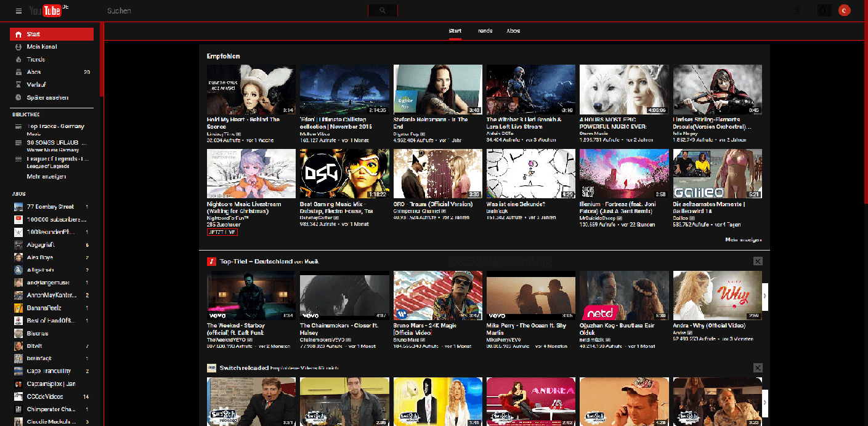
Task: Switch to the Abos tab
Action: [513, 31]
